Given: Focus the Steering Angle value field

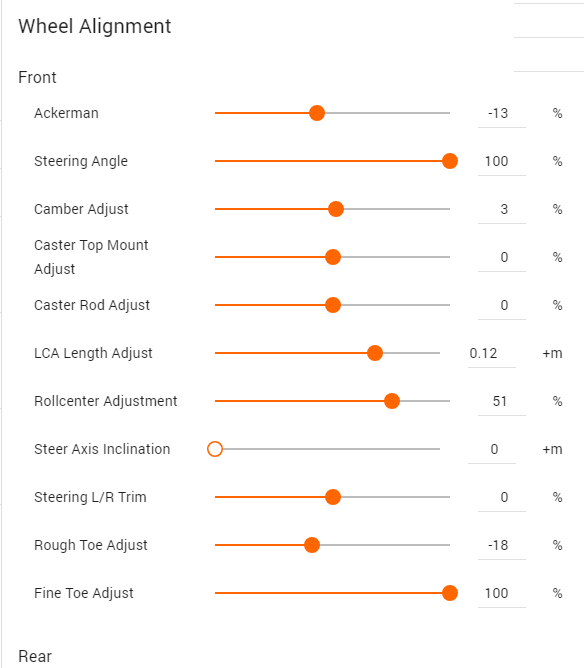Looking at the screenshot, I should point(502,161).
